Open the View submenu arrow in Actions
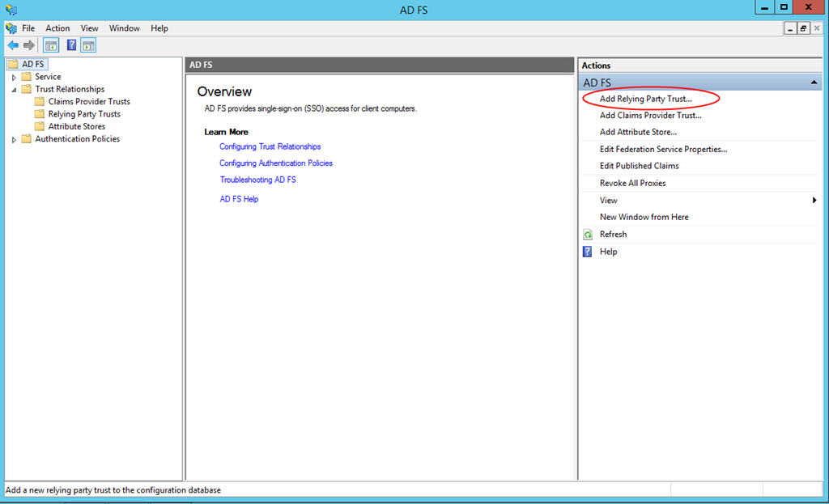 point(814,201)
